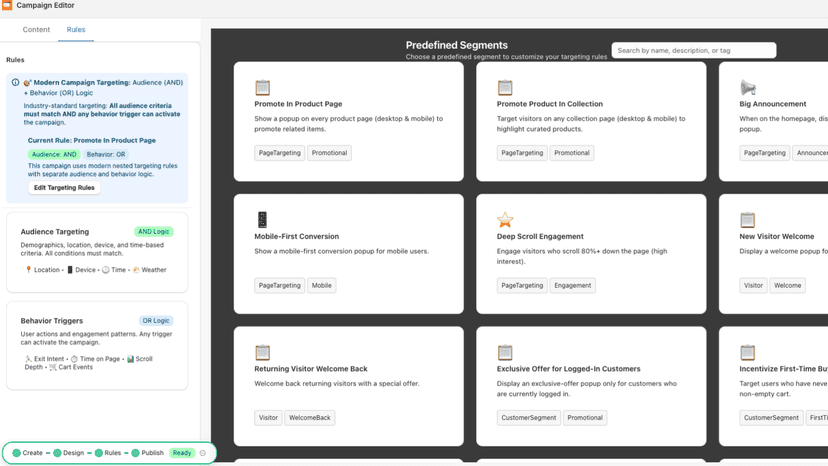Screen dimensions: 828x466
Task: Click the Exclusive Offer clipboard icon
Action: click(x=505, y=352)
